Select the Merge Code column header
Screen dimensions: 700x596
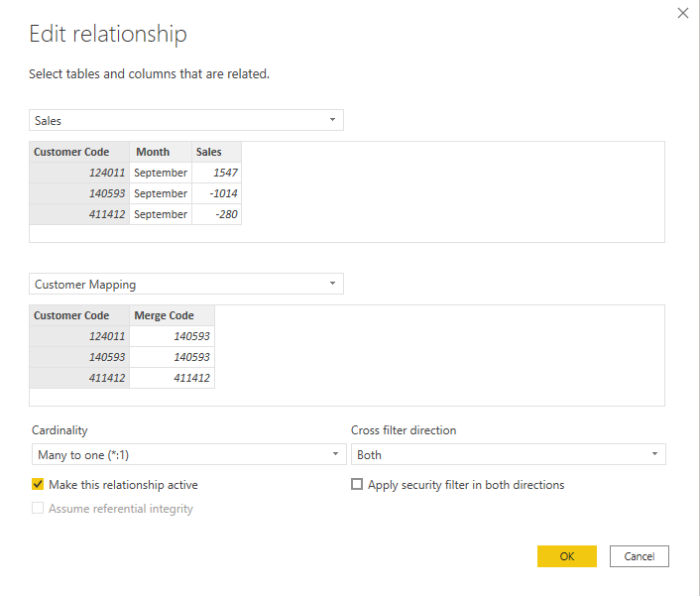(173, 315)
